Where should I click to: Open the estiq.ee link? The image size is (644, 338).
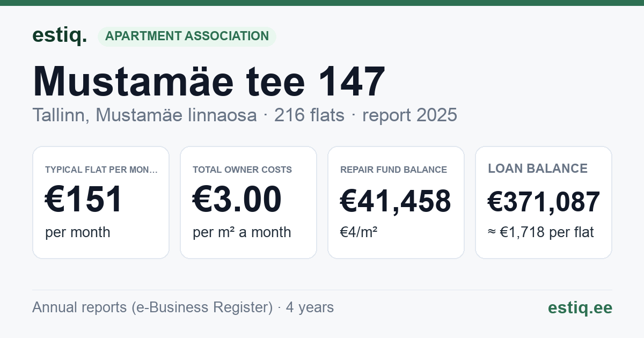click(x=580, y=307)
